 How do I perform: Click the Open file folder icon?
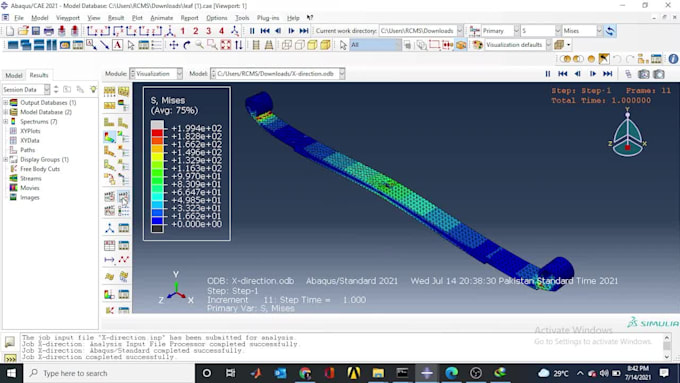(23, 31)
